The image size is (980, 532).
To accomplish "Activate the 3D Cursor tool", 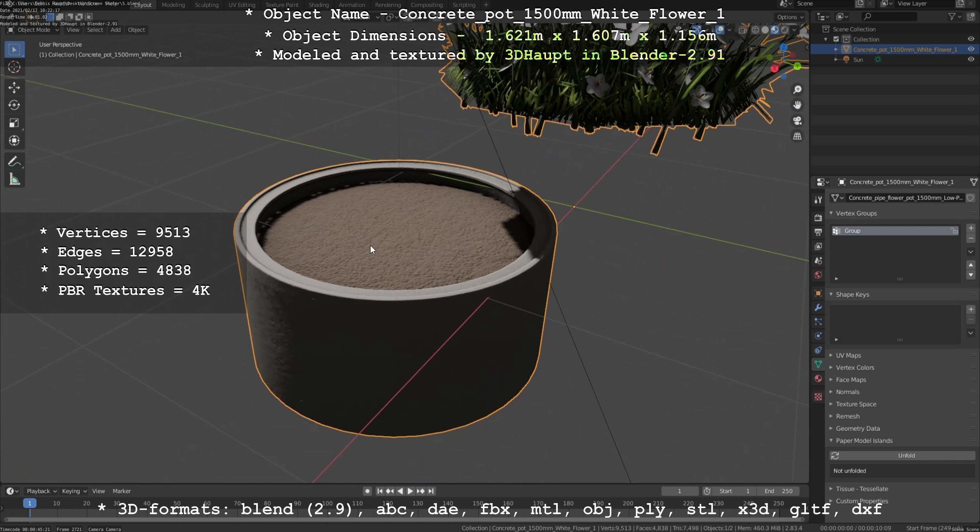I will tap(15, 67).
